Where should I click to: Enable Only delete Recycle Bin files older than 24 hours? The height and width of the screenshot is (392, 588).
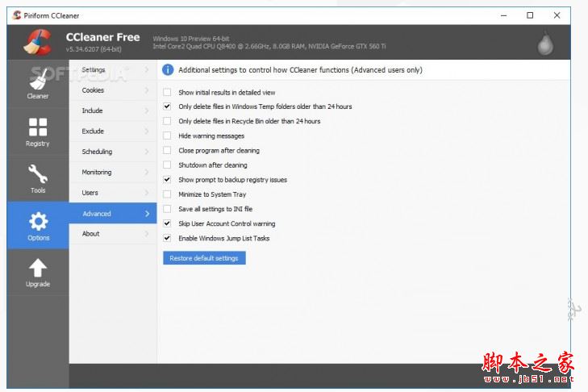click(x=167, y=121)
